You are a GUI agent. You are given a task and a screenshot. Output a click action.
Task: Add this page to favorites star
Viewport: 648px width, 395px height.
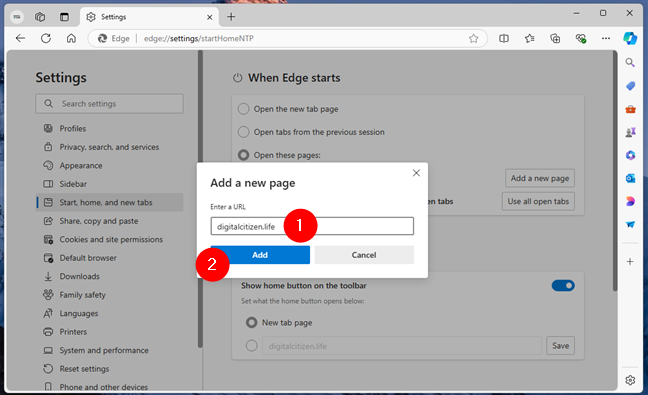point(474,38)
